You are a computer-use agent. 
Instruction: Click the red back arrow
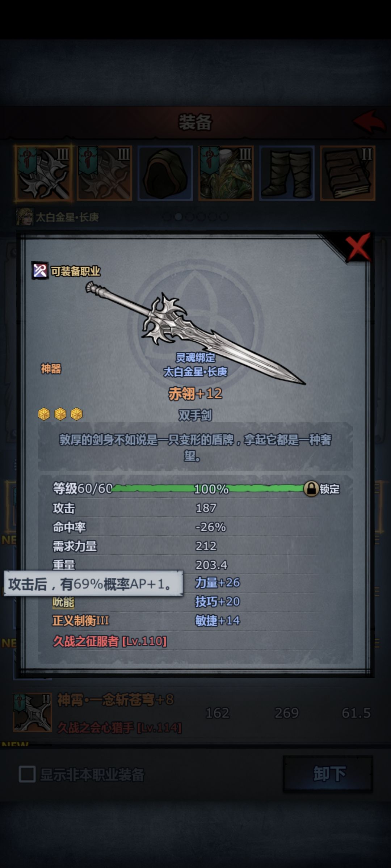[x=369, y=122]
